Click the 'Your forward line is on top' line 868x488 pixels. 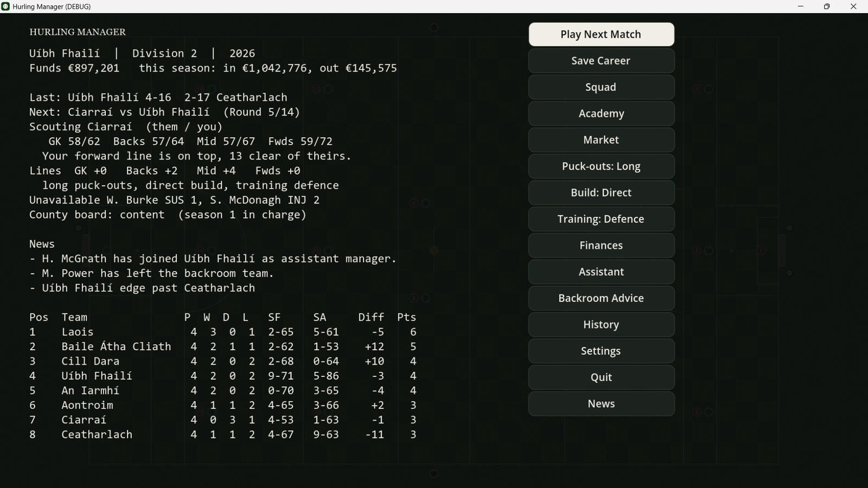[197, 156]
